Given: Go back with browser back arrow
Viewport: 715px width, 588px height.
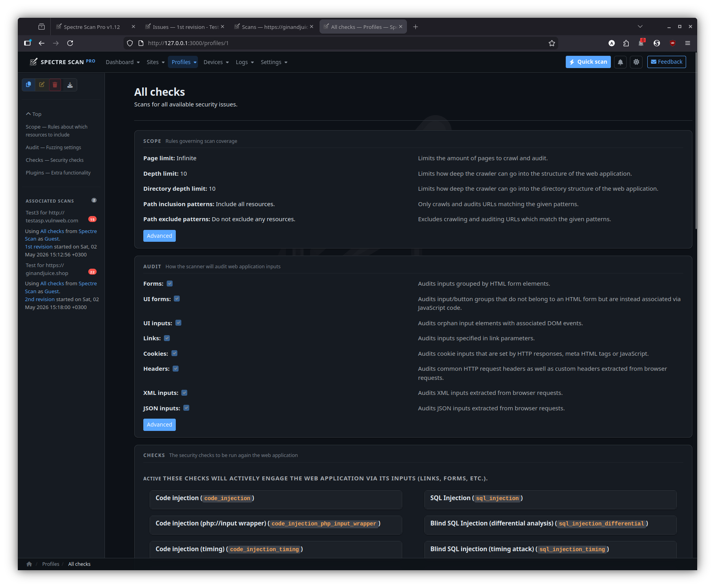Looking at the screenshot, I should click(42, 43).
